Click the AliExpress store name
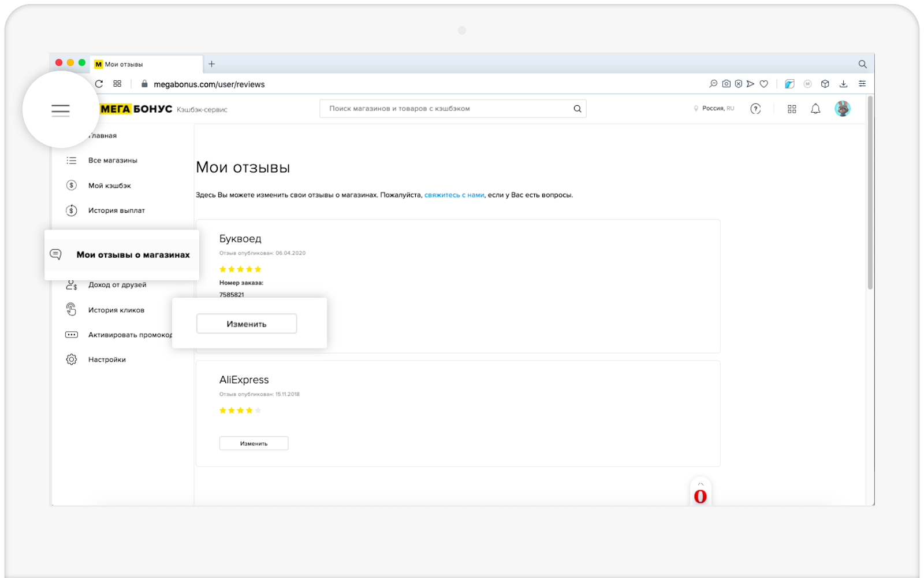Screen dimensions: 924x578 (244, 380)
